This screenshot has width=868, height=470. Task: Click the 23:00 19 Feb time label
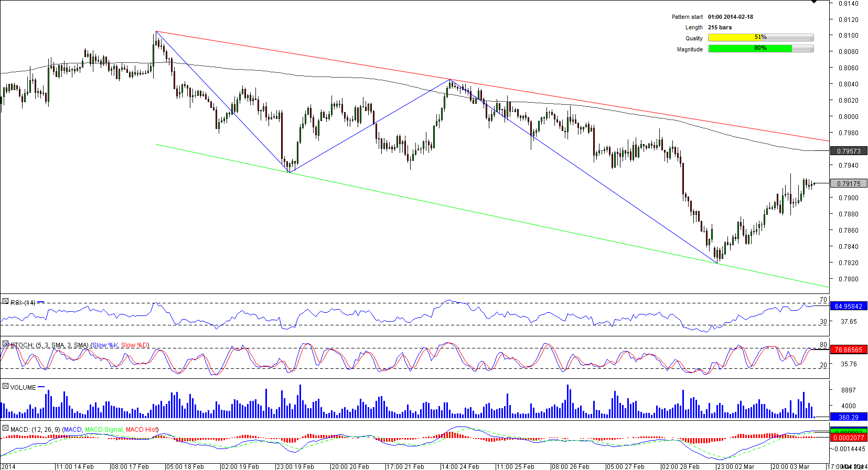295,466
